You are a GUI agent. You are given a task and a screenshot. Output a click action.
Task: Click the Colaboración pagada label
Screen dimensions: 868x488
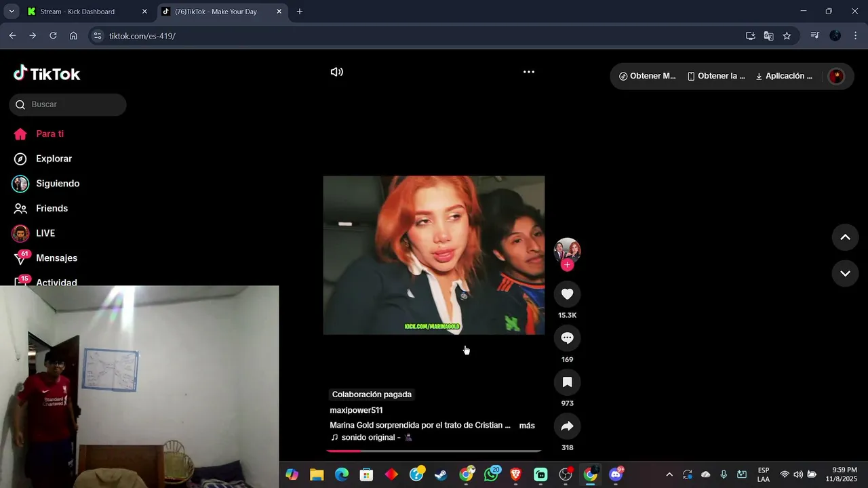point(372,394)
